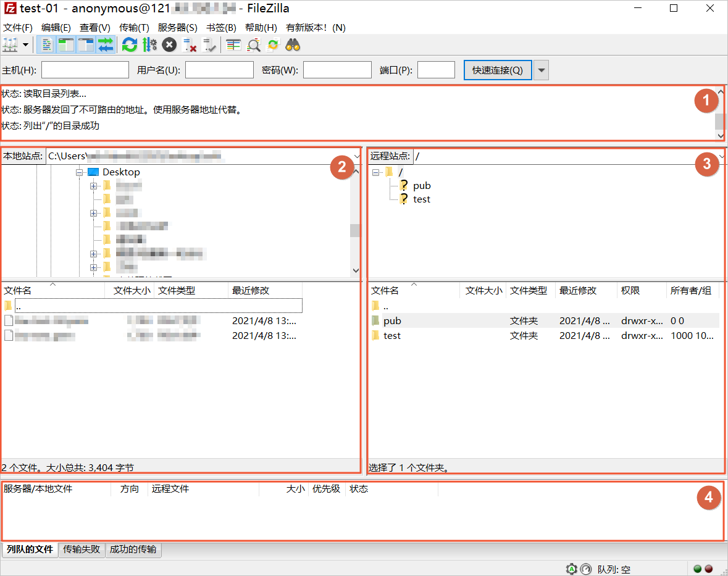The image size is (728, 576).
Task: Toggle the transfer queue panel
Action: pyautogui.click(x=106, y=44)
